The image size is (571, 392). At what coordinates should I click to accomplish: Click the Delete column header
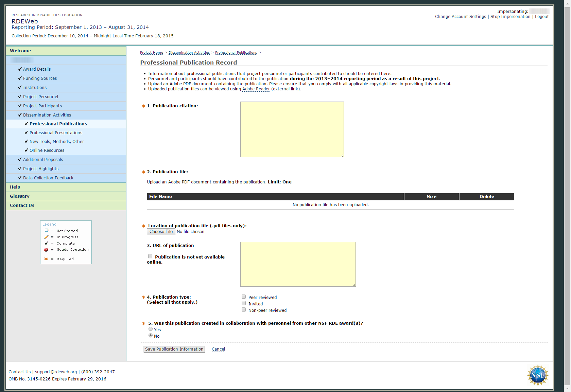tap(487, 197)
